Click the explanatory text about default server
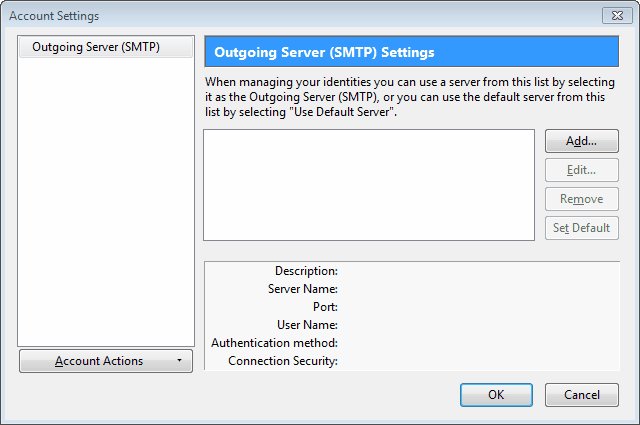Image resolution: width=640 pixels, height=425 pixels. click(410, 97)
